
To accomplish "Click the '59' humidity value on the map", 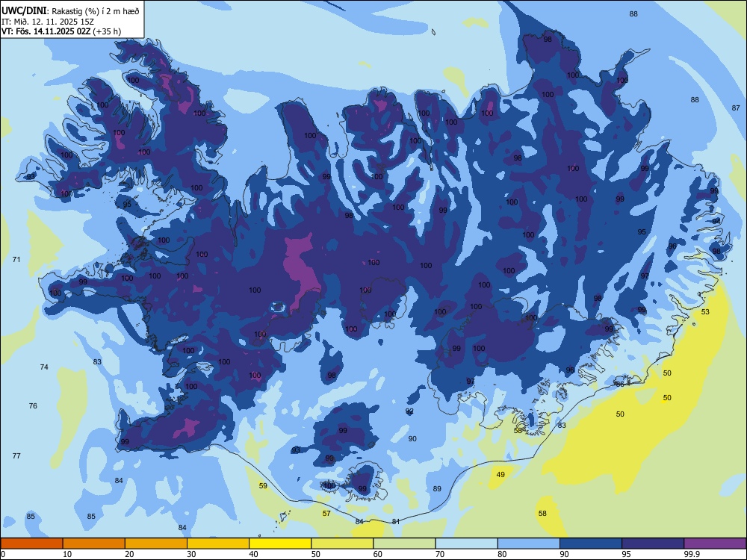I will pos(263,486).
